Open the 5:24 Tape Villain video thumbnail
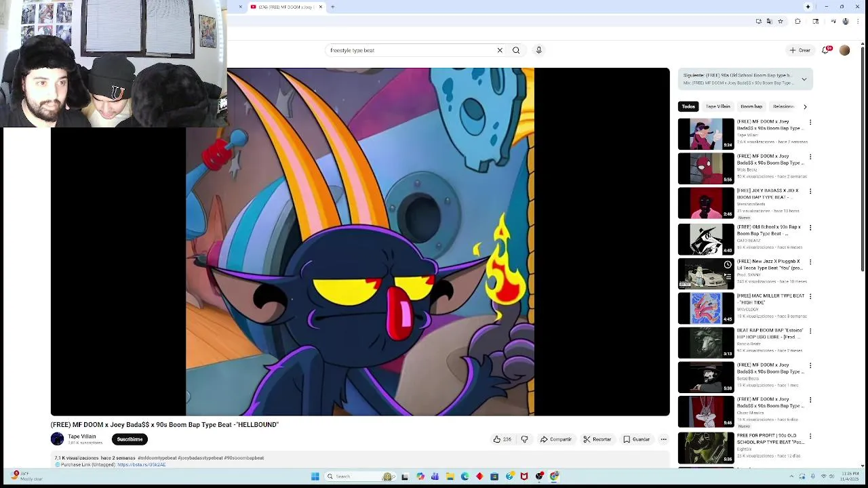868x488 pixels. (x=706, y=134)
